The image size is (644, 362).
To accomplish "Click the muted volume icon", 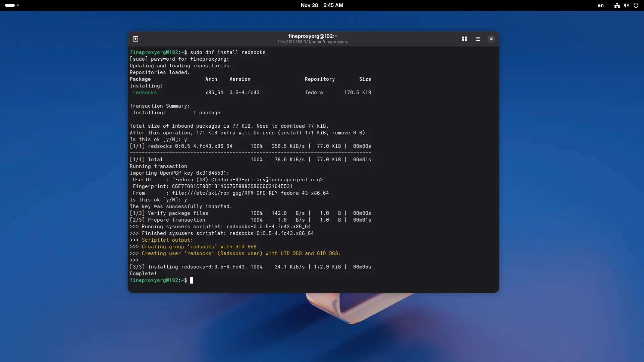I will [626, 5].
